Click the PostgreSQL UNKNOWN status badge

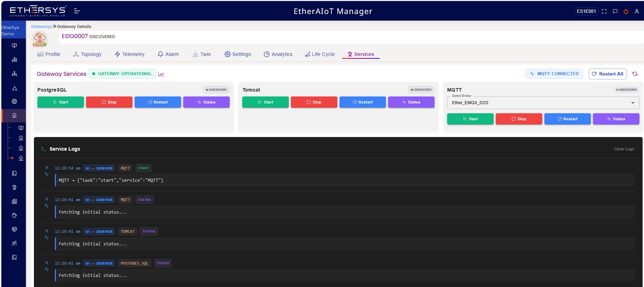coord(216,90)
